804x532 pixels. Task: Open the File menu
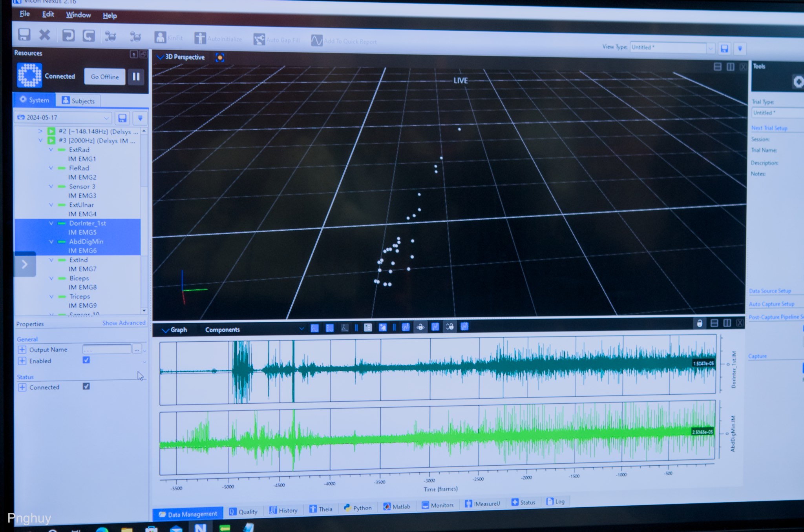click(x=24, y=14)
